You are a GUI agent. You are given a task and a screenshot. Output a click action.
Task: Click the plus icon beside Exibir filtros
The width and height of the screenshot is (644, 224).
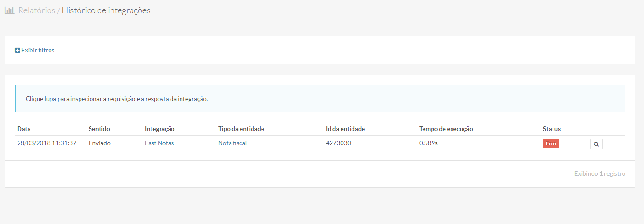pyautogui.click(x=18, y=50)
